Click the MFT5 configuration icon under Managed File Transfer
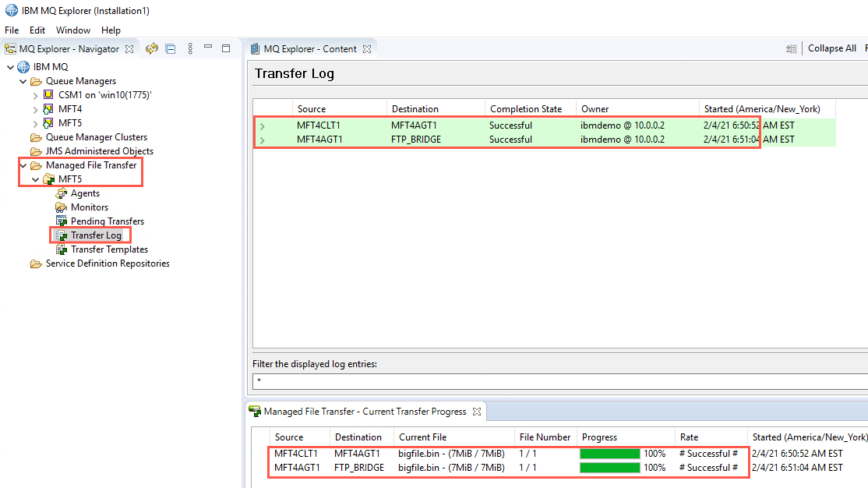This screenshot has width=868, height=488. tap(49, 179)
